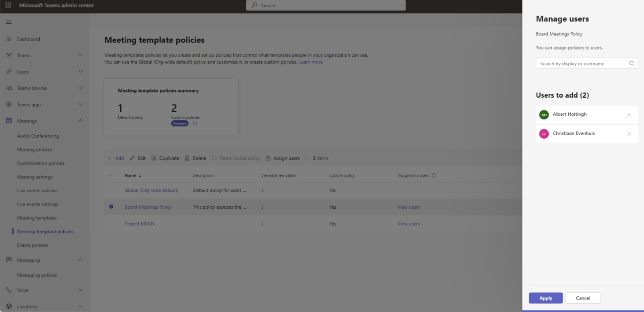Open Messaging policies in the sidebar
Viewport: 644px width, 312px height.
(x=37, y=275)
